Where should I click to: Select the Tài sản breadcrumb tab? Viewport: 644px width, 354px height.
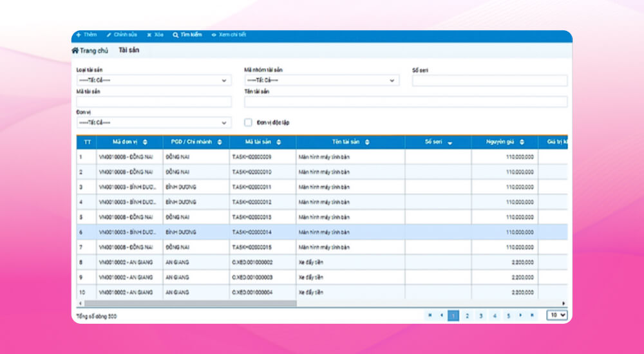point(129,50)
